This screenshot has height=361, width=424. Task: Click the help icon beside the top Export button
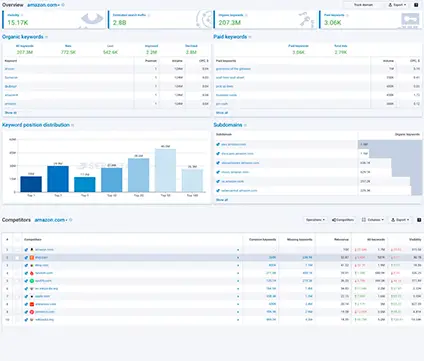click(x=416, y=5)
